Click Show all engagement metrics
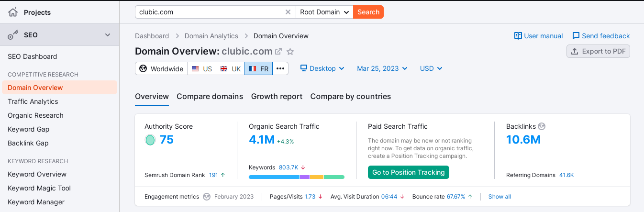Viewport: 644px width, 212px height. [x=500, y=197]
